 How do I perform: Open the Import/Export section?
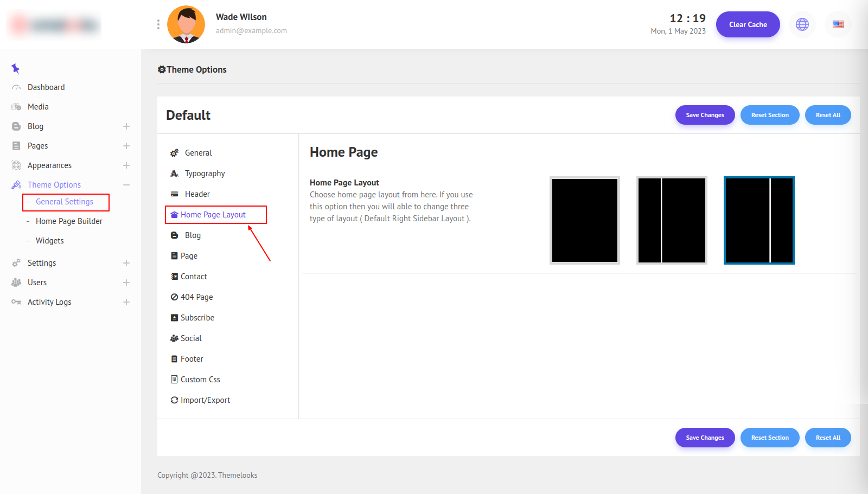click(205, 400)
